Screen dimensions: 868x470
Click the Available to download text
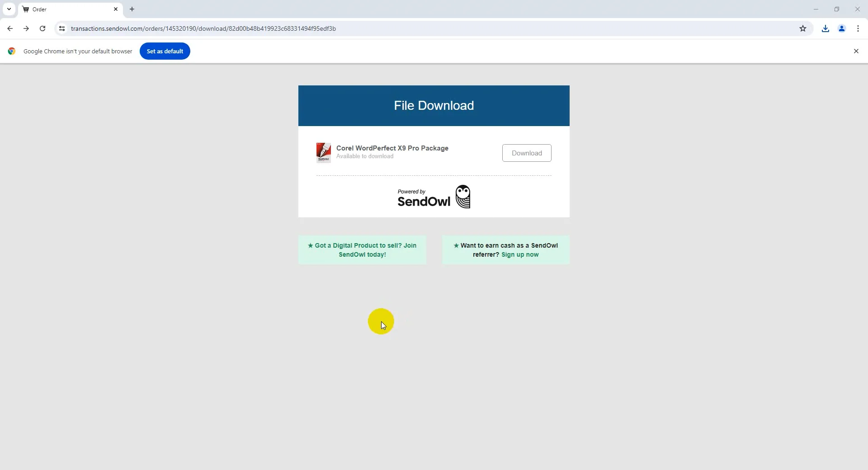point(365,156)
